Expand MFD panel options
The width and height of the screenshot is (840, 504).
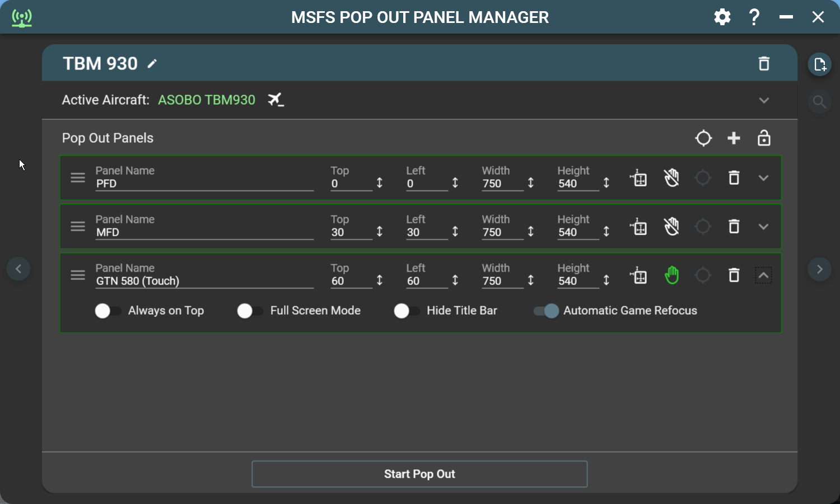coord(763,227)
